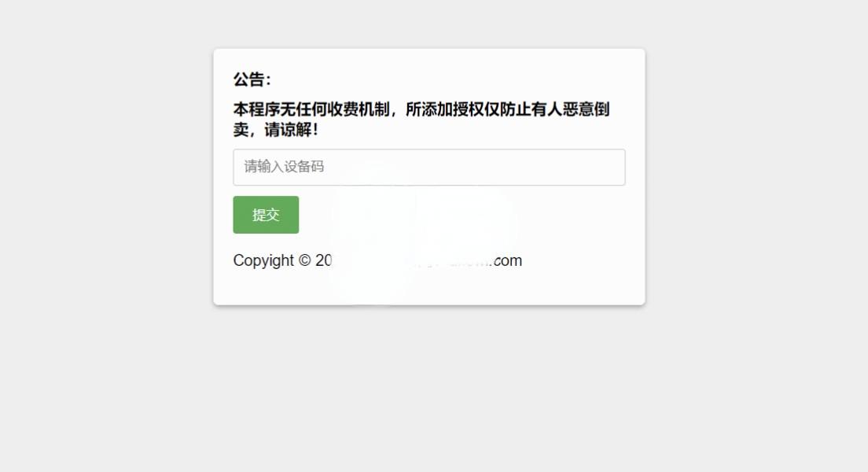Click the gray page background below the card
Screen dimensions: 868x472
click(x=429, y=388)
